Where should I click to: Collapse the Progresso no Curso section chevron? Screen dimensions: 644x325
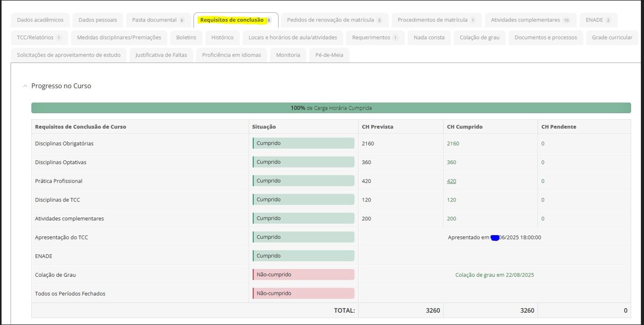[25, 86]
